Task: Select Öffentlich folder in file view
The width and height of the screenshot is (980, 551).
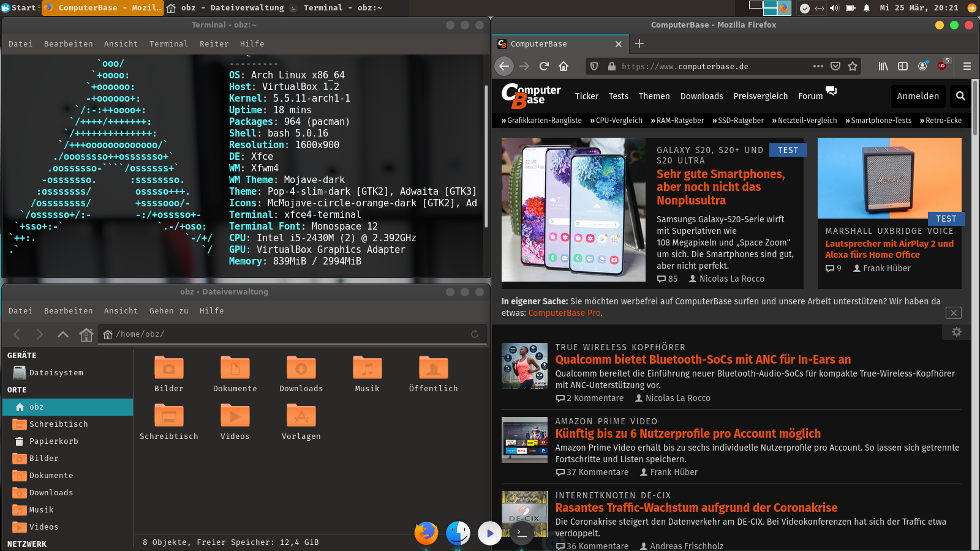Action: 434,373
